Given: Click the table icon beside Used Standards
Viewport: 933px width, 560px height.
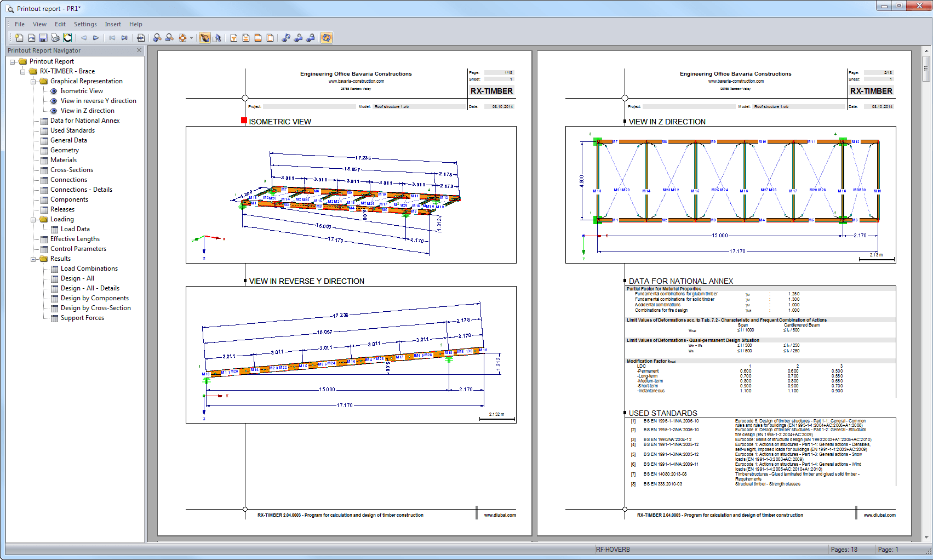Looking at the screenshot, I should click(x=44, y=131).
